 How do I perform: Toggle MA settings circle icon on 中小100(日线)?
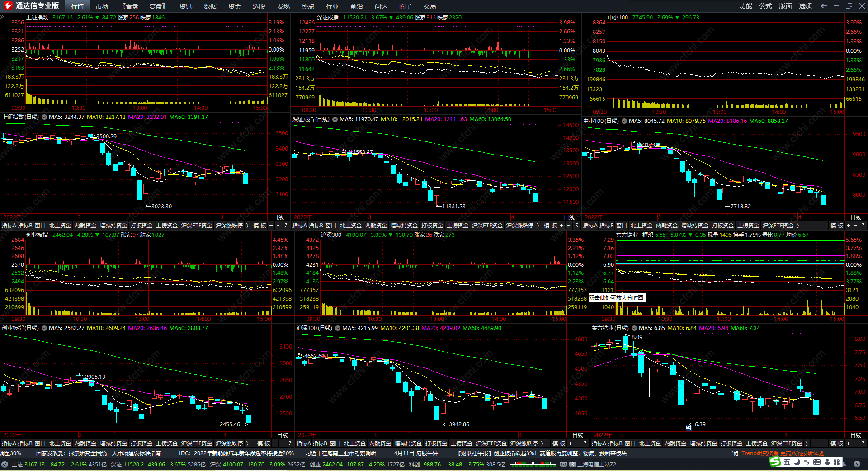tap(624, 121)
